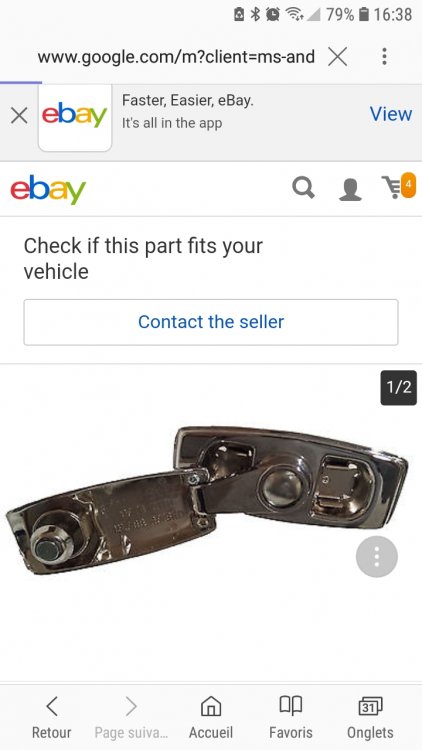Click View to open the eBay app
The width and height of the screenshot is (422, 750).
[x=390, y=113]
